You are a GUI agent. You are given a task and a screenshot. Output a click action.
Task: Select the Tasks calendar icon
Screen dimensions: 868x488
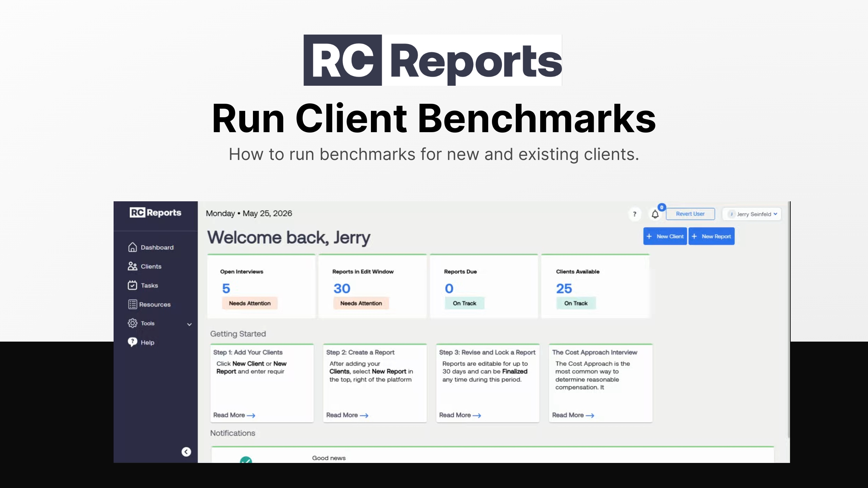coord(133,285)
